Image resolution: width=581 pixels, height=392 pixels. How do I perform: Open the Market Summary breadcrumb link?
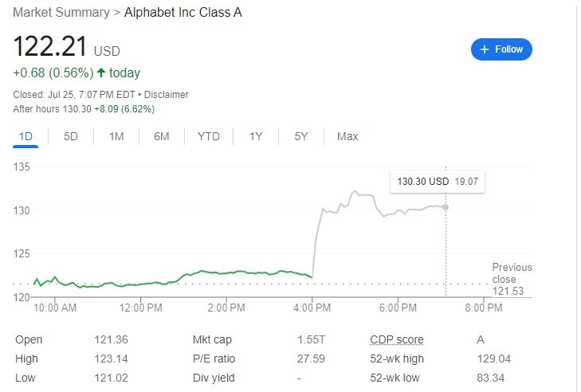tap(61, 12)
